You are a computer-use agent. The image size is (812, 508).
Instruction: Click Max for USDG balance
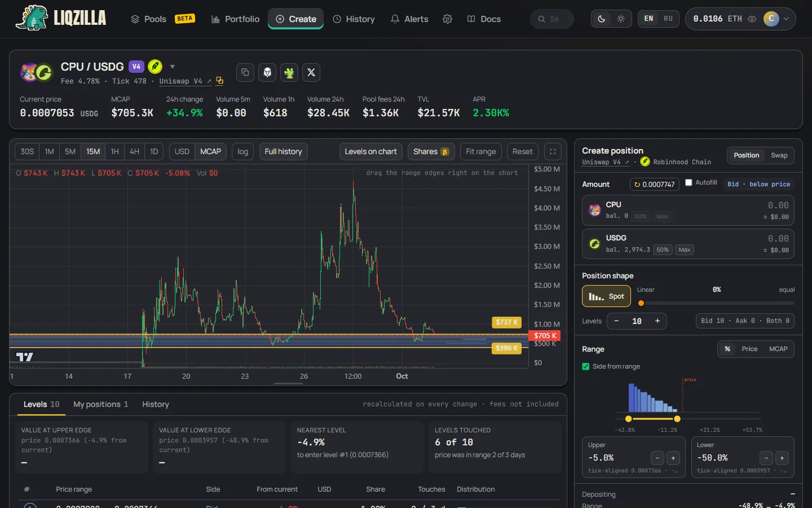[685, 249]
